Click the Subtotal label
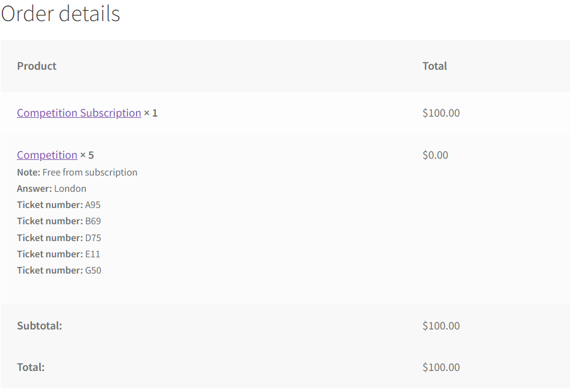571x392 pixels. click(x=40, y=326)
